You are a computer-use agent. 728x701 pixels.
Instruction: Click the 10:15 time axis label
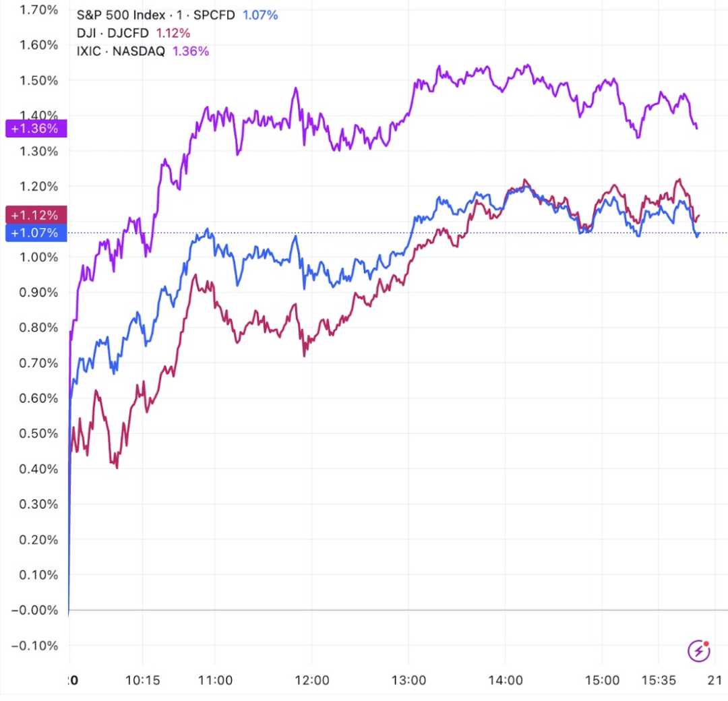click(143, 680)
